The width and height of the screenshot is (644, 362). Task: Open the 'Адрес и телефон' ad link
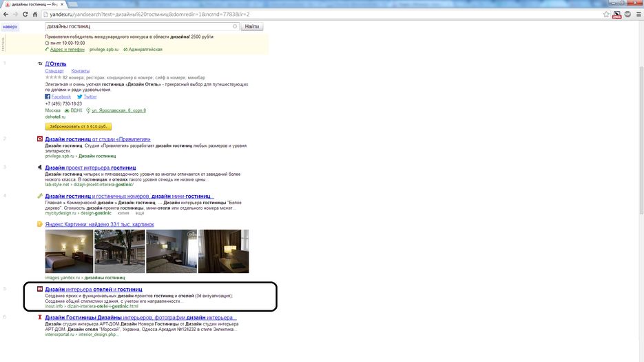point(67,50)
